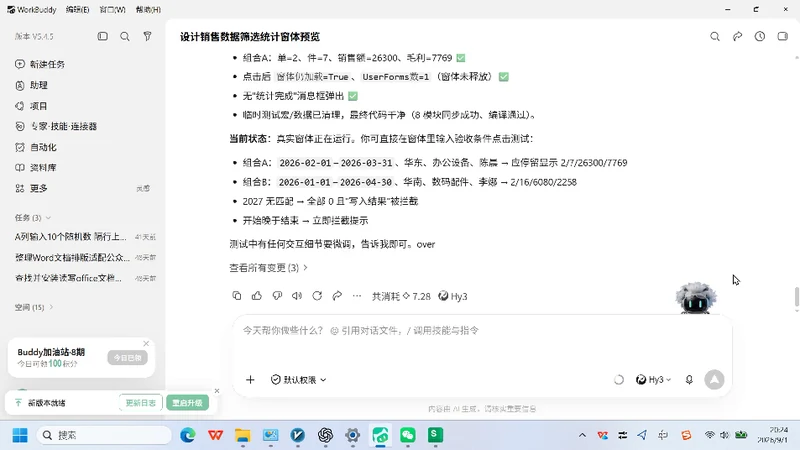The width and height of the screenshot is (800, 450).
Task: Toggle the sidebar panel icon
Action: [103, 36]
